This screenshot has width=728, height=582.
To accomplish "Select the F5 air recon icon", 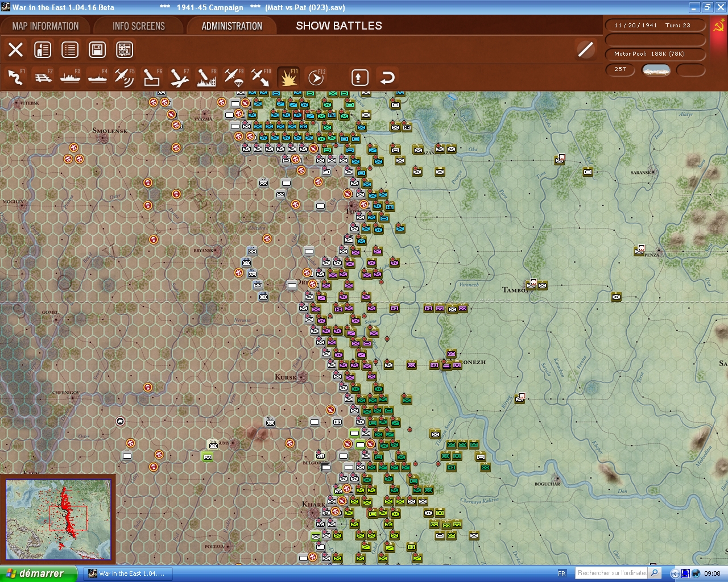I will (125, 77).
